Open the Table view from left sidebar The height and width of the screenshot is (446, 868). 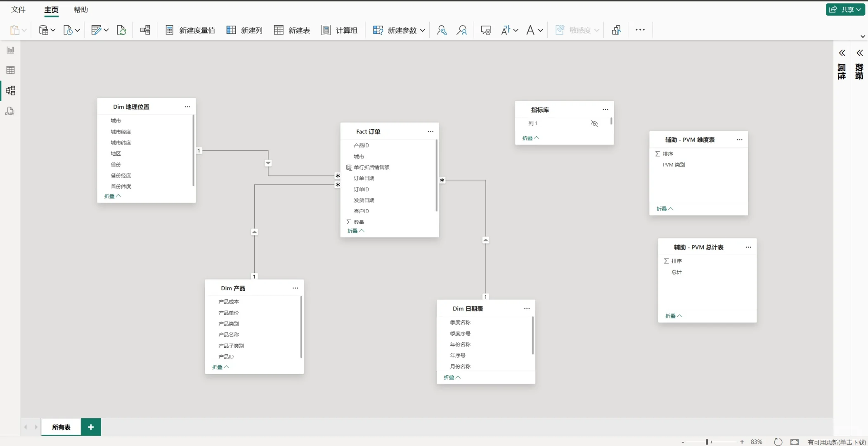coord(10,70)
